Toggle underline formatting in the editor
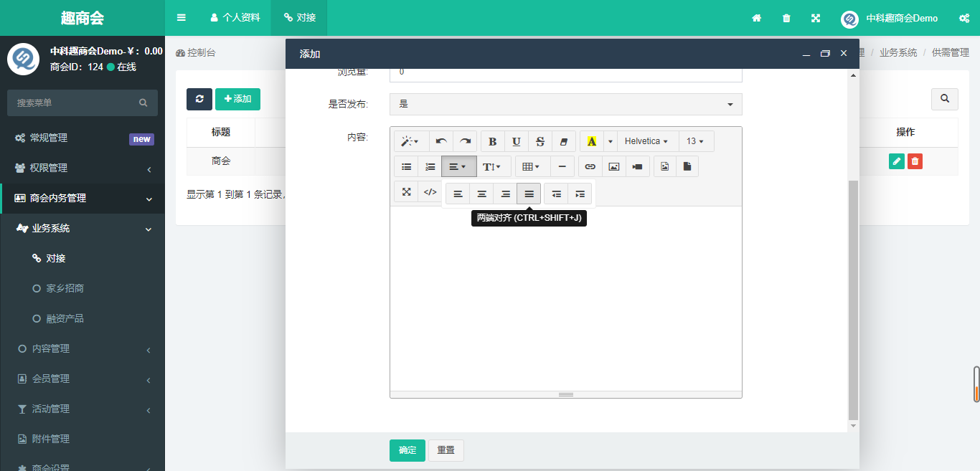 click(516, 141)
